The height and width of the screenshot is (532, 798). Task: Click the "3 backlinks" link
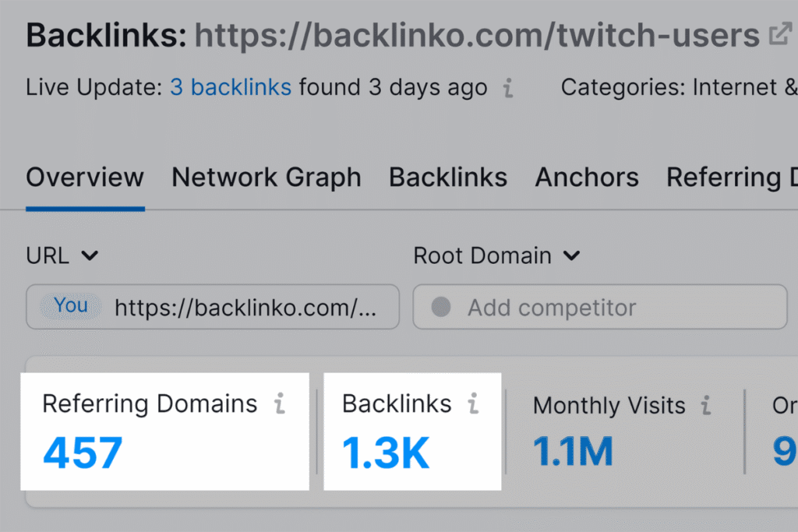point(231,87)
